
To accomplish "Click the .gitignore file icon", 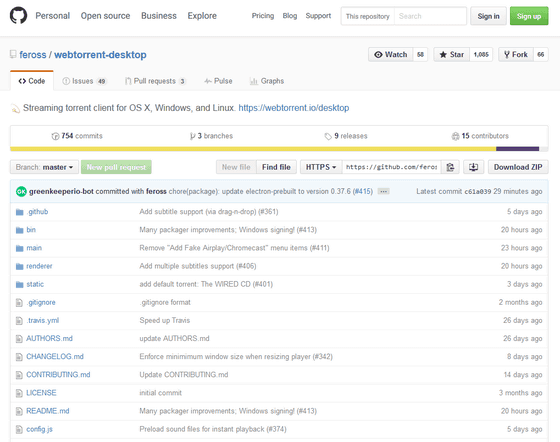I will [x=19, y=303].
